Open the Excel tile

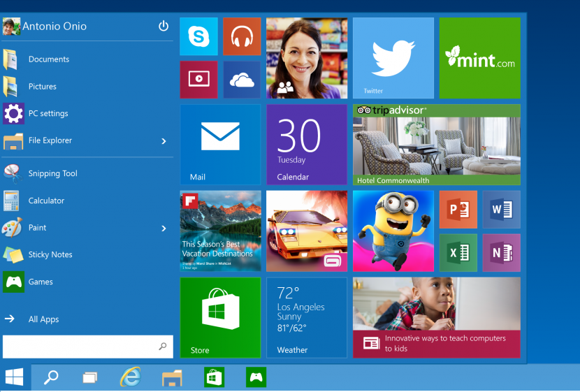click(x=458, y=252)
